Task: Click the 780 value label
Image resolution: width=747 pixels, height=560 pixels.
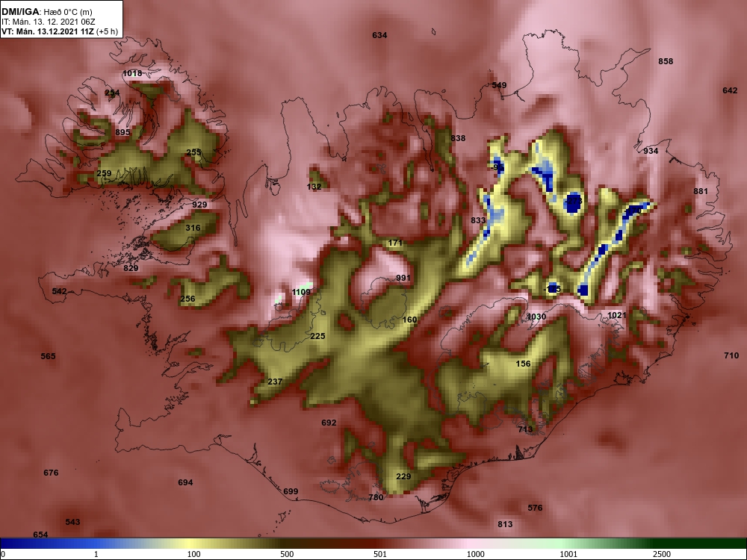Action: 376,497
